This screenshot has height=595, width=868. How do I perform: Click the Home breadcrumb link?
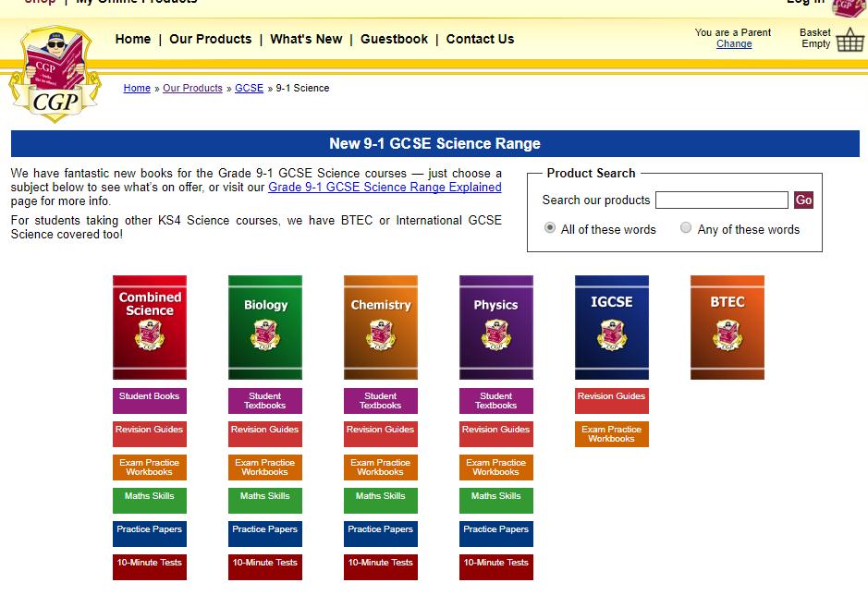(137, 88)
